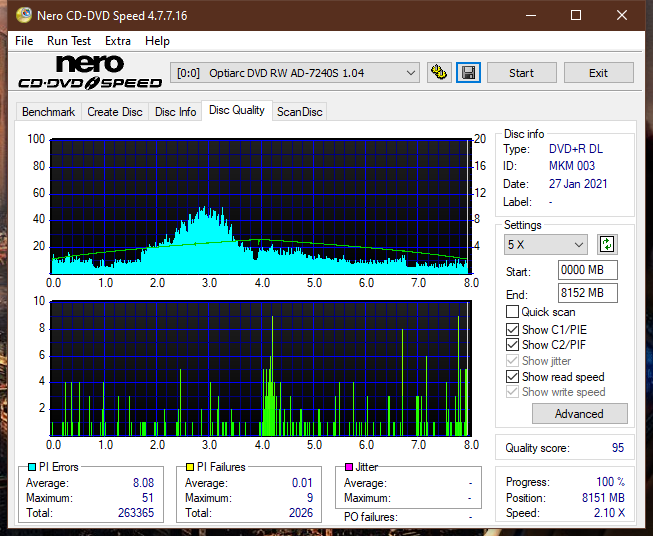Click the cyan PI Errors legend swatch
This screenshot has width=653, height=536.
tap(33, 467)
